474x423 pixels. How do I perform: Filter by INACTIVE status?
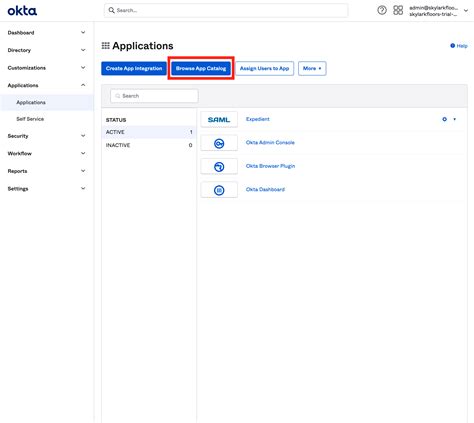(x=149, y=145)
